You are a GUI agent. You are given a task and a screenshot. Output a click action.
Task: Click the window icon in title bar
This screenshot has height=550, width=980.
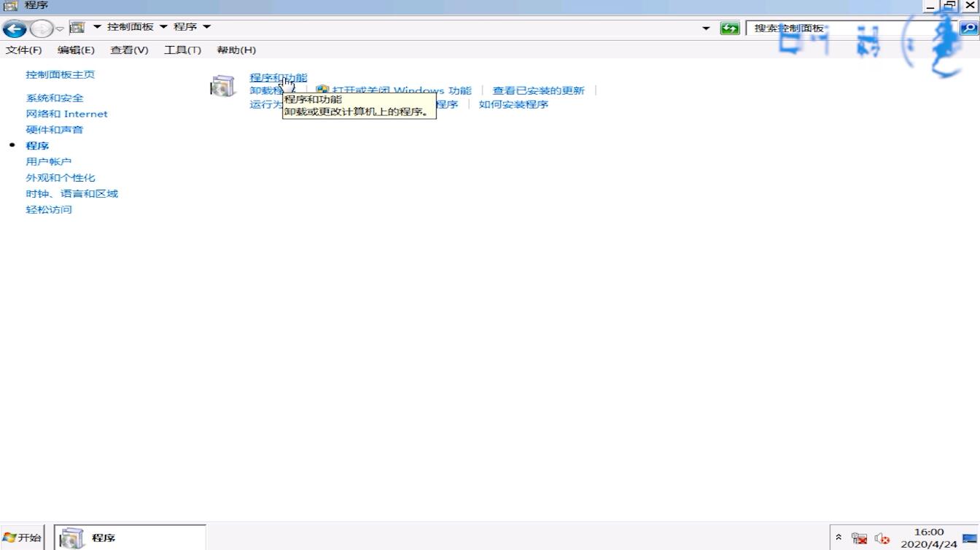tap(11, 6)
